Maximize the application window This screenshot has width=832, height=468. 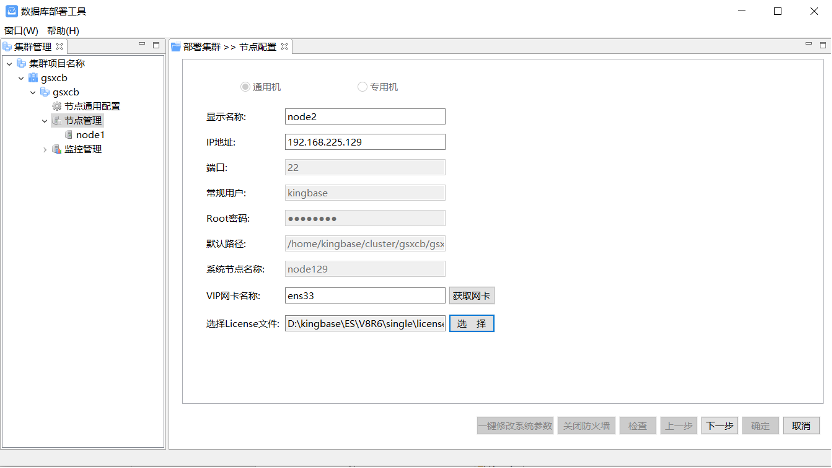778,11
